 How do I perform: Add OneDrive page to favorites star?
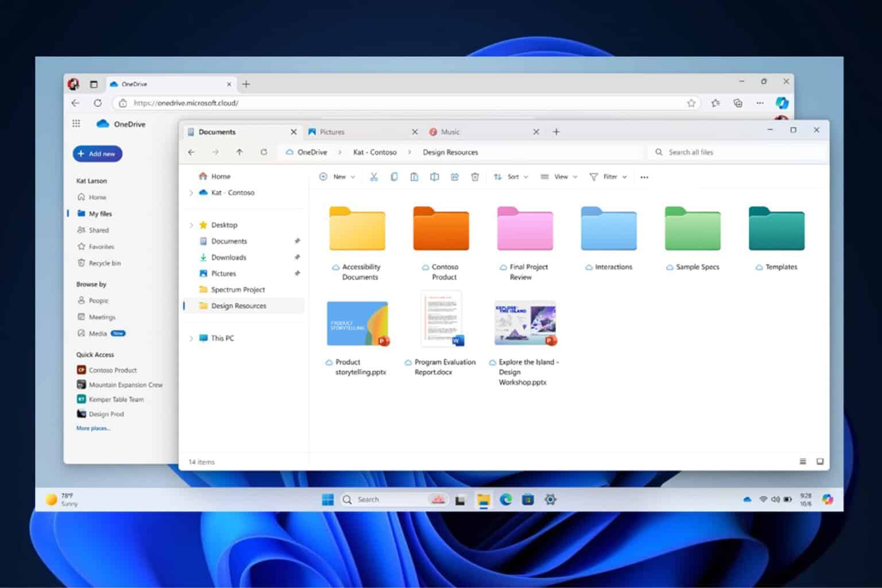coord(691,103)
